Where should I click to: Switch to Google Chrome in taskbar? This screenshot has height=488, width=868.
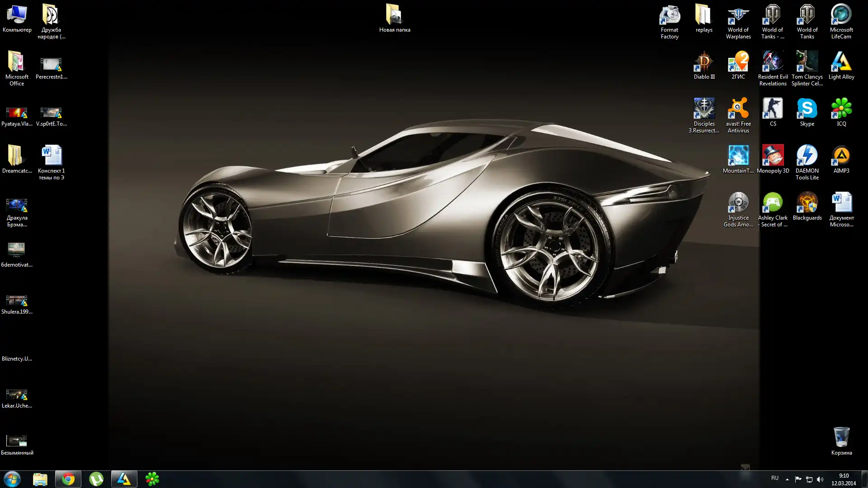pyautogui.click(x=68, y=479)
